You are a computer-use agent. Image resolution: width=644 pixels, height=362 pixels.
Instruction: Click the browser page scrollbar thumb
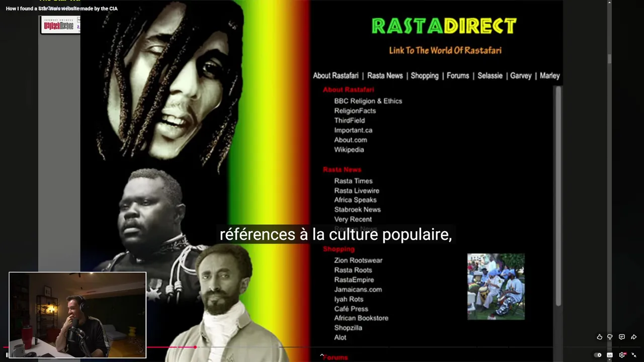[610, 59]
